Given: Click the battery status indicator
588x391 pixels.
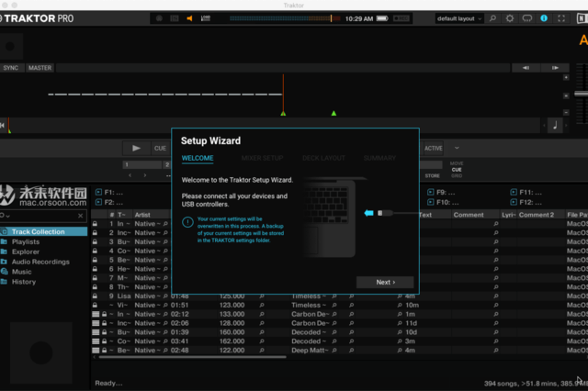Looking at the screenshot, I should (382, 18).
